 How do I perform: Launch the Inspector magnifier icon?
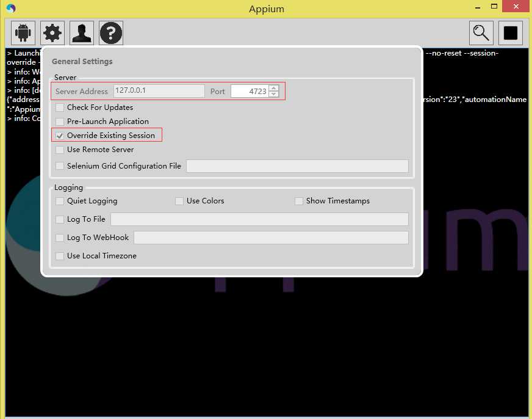481,33
